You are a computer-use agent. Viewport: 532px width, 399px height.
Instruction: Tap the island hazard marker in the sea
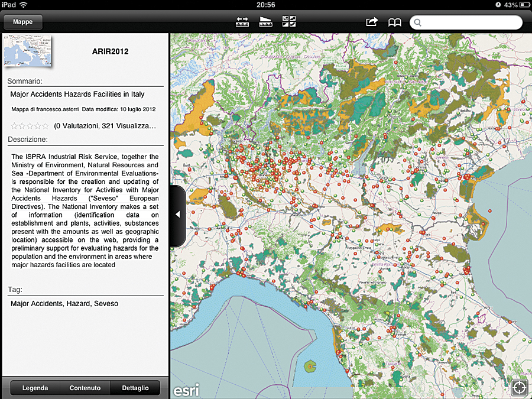[310, 366]
